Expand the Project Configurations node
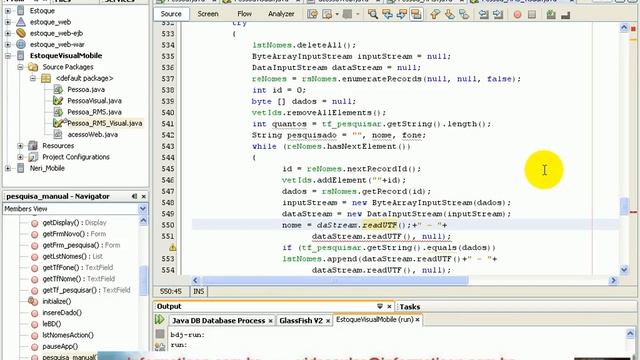 20,157
